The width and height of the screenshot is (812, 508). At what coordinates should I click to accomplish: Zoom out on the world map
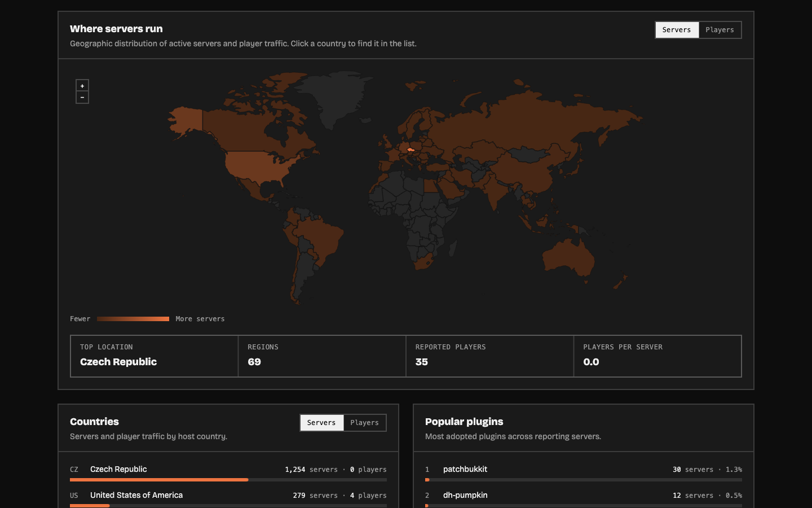point(82,98)
